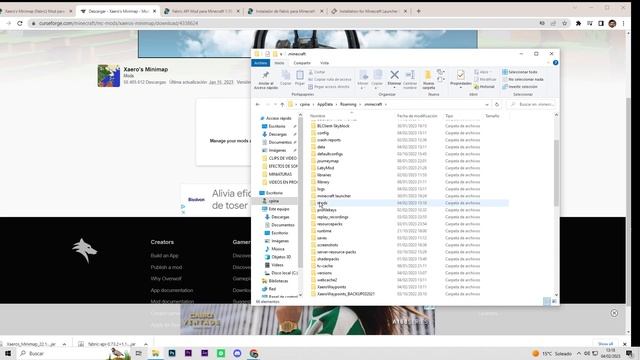Click the file list vertical scrollbar
The image size is (640, 360).
556,173
